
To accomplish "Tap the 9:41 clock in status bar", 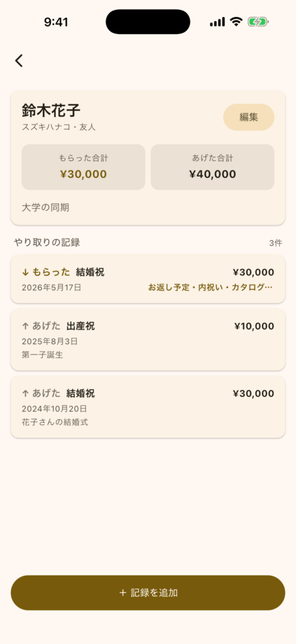I will (x=56, y=22).
